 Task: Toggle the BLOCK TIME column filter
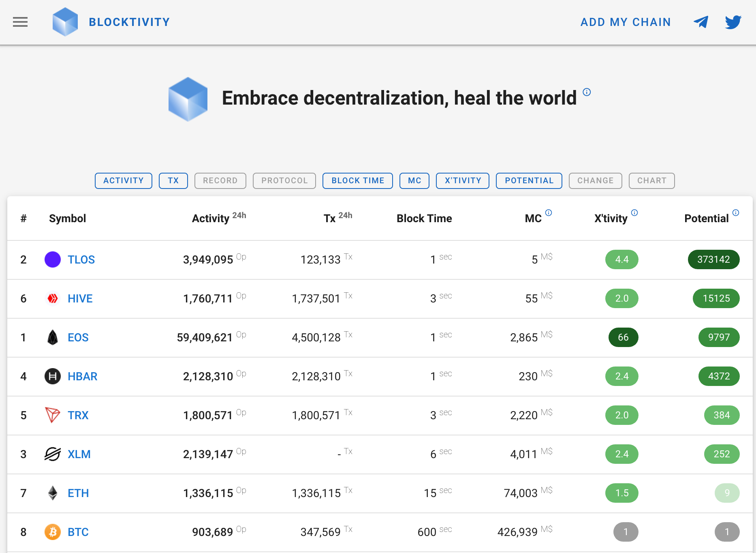(358, 181)
